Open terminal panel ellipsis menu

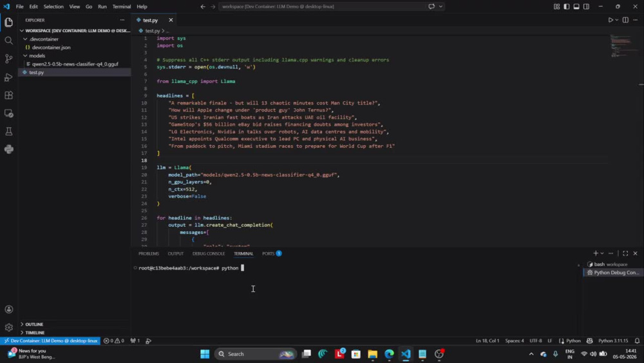(611, 253)
